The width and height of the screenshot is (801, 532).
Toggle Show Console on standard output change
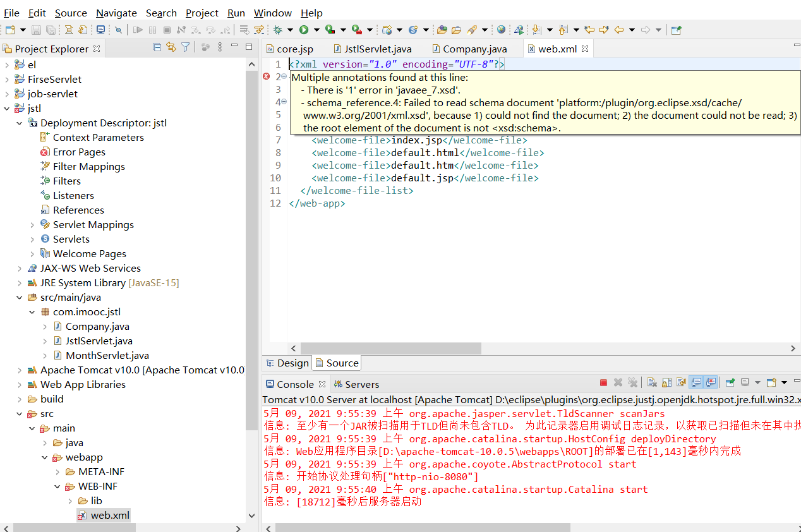(696, 382)
